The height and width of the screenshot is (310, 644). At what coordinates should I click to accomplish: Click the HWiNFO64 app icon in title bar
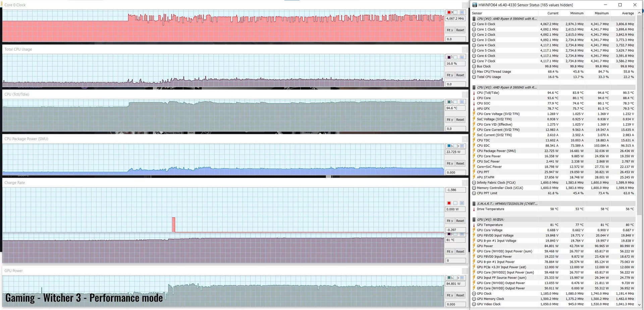pyautogui.click(x=475, y=5)
